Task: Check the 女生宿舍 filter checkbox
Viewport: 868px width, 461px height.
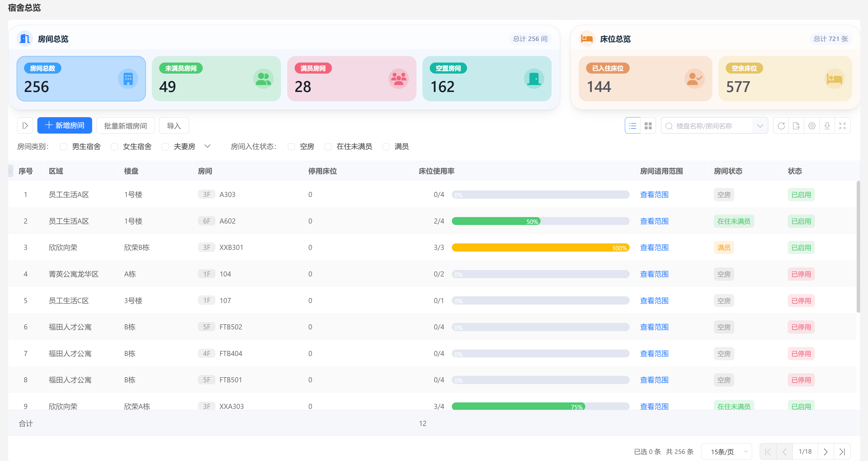Action: pyautogui.click(x=115, y=147)
